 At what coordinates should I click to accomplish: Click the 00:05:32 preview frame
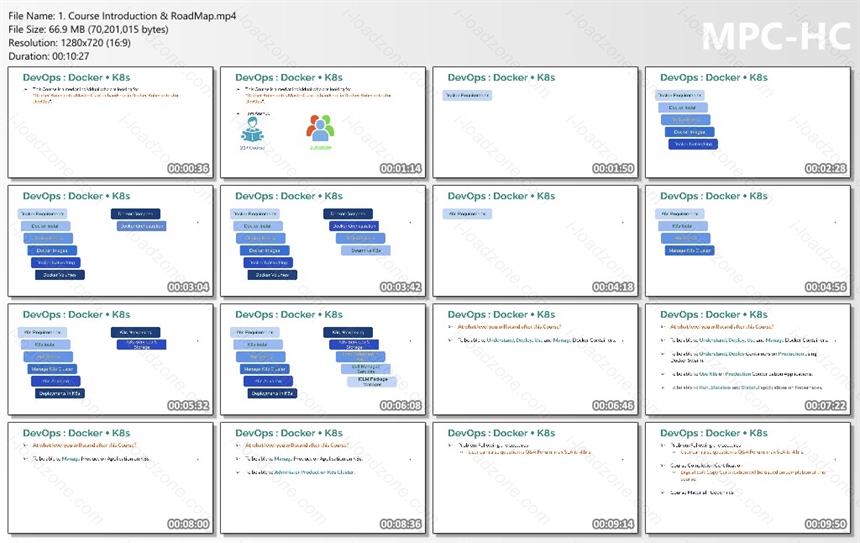pos(110,359)
